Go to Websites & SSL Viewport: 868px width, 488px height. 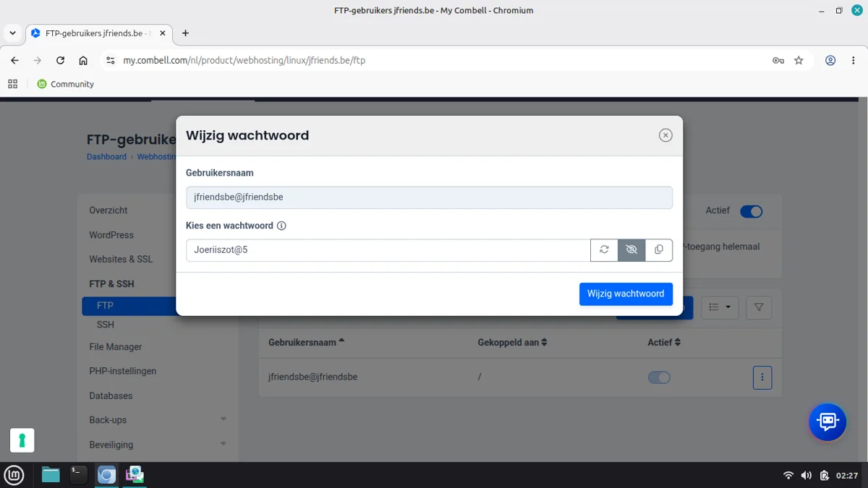121,259
